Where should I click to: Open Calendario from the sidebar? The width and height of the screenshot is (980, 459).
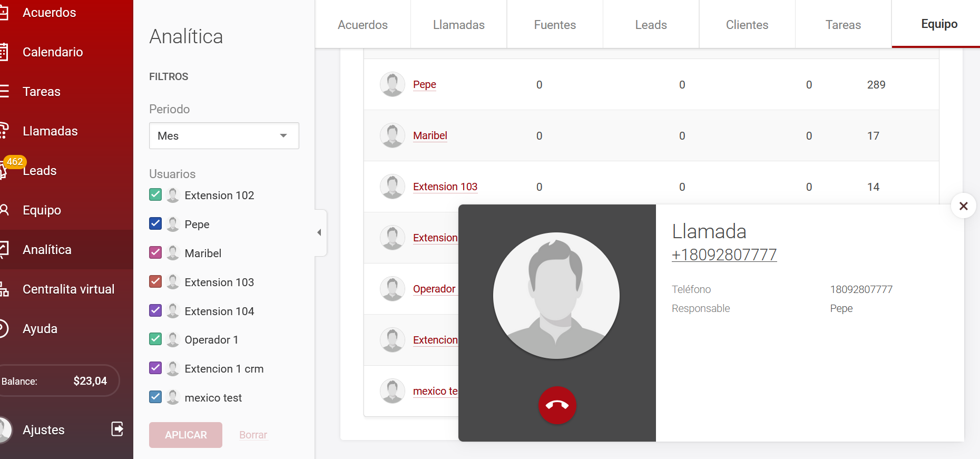(53, 52)
